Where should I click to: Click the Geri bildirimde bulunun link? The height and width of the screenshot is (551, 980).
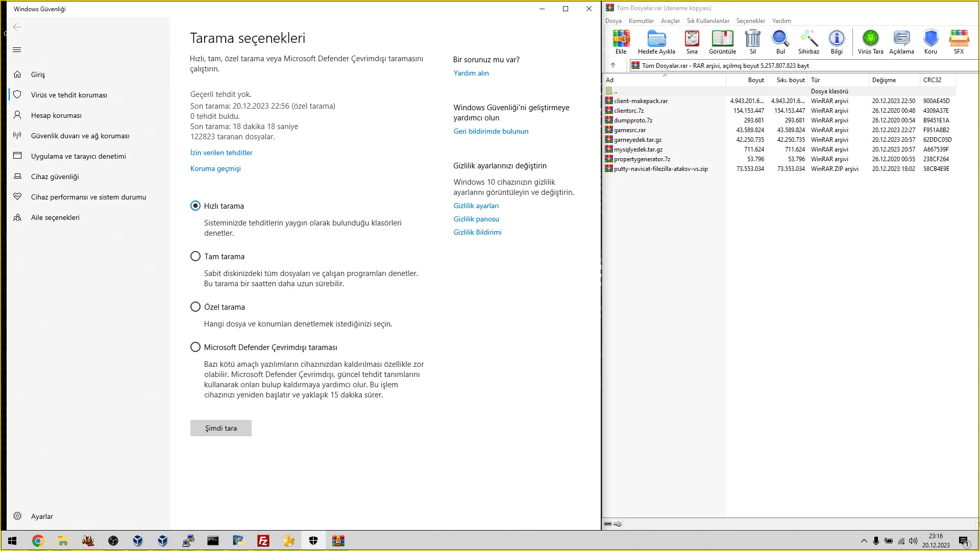point(491,131)
